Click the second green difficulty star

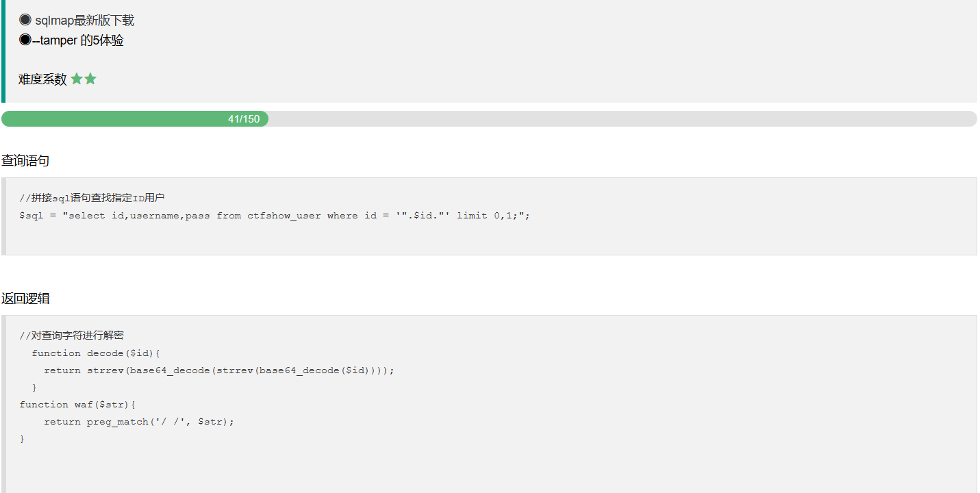[90, 79]
